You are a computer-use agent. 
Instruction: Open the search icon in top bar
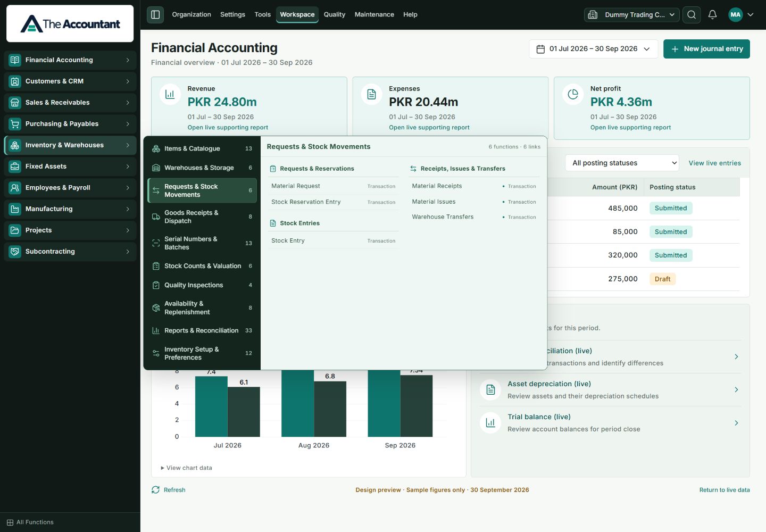coord(692,15)
